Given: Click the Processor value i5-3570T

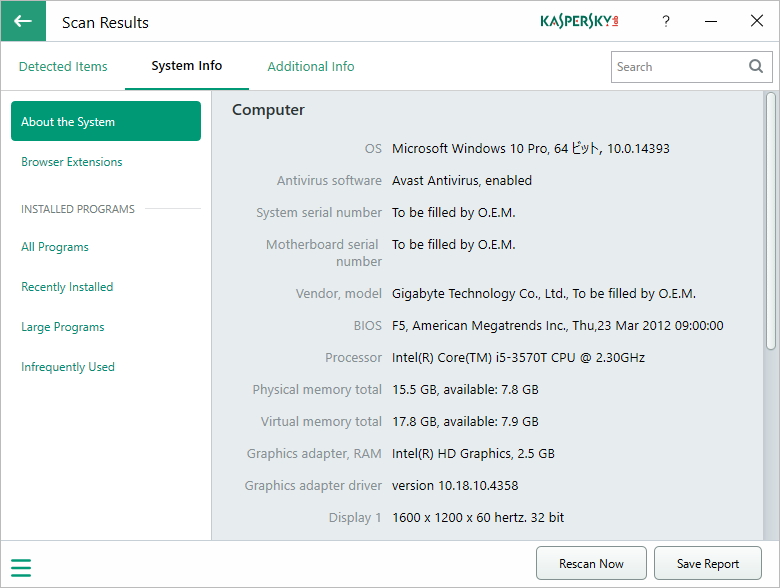Looking at the screenshot, I should 518,357.
